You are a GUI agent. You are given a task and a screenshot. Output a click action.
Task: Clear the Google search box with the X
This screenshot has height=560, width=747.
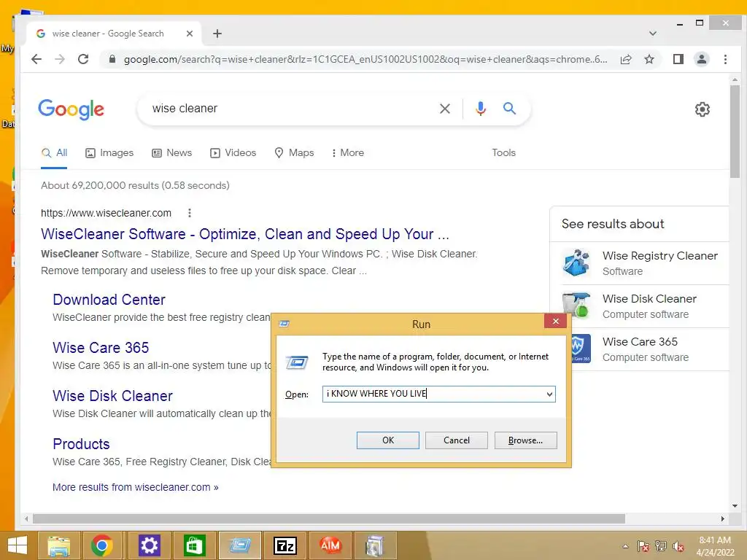[444, 109]
